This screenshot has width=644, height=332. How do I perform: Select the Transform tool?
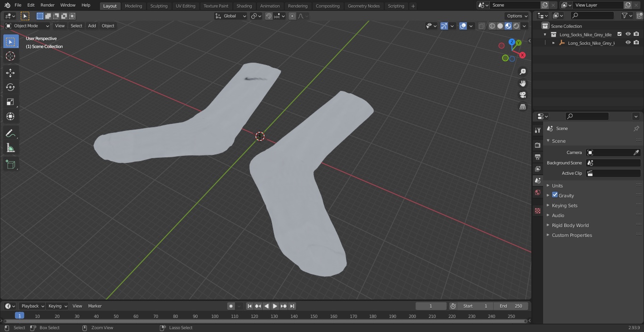(x=10, y=116)
